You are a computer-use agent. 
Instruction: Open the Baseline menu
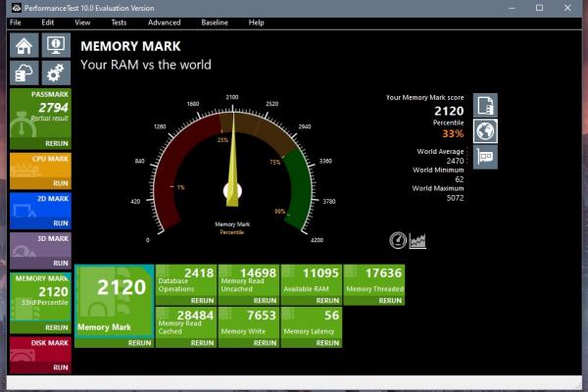[215, 23]
